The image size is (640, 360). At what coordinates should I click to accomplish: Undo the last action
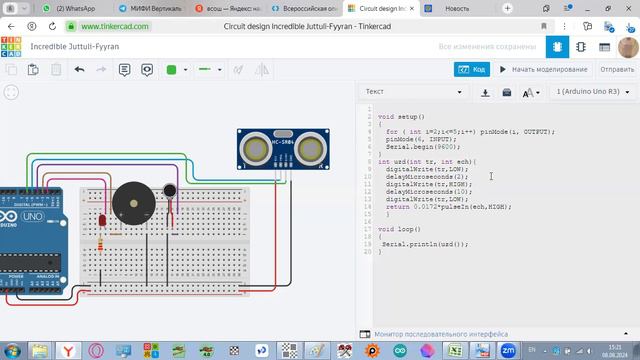coord(79,70)
